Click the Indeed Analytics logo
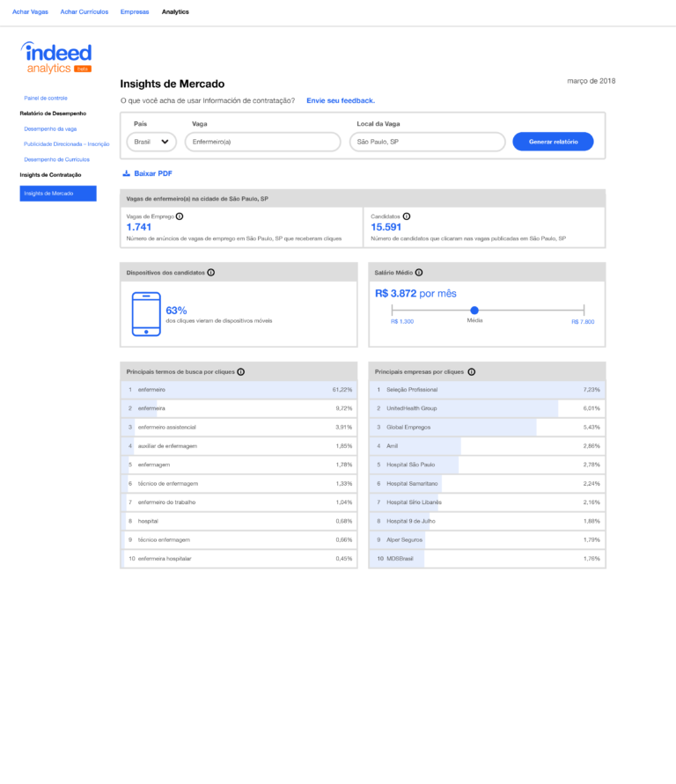Screen dimensions: 676x784 tap(56, 57)
